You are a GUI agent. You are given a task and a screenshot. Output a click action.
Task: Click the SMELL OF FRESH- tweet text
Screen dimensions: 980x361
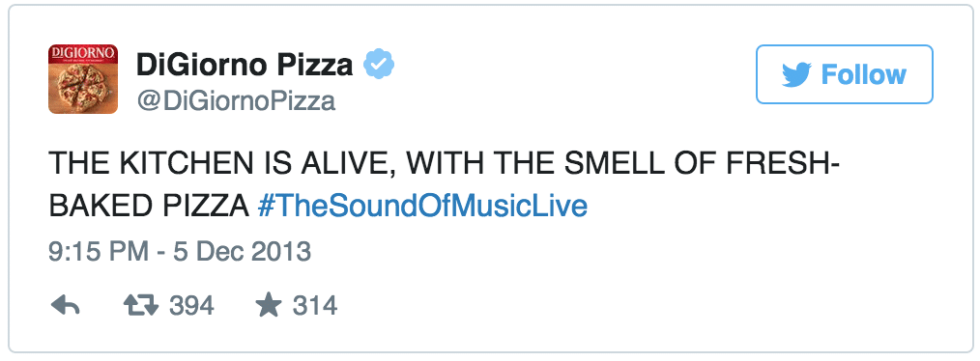[x=703, y=164]
